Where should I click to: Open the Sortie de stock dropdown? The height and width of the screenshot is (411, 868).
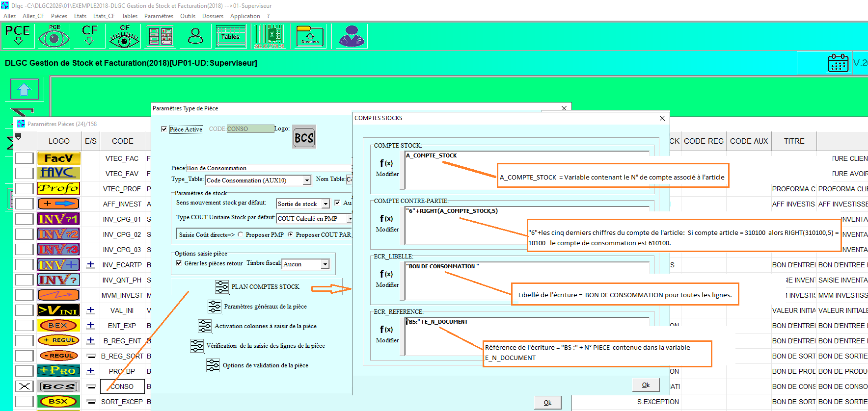click(x=325, y=204)
